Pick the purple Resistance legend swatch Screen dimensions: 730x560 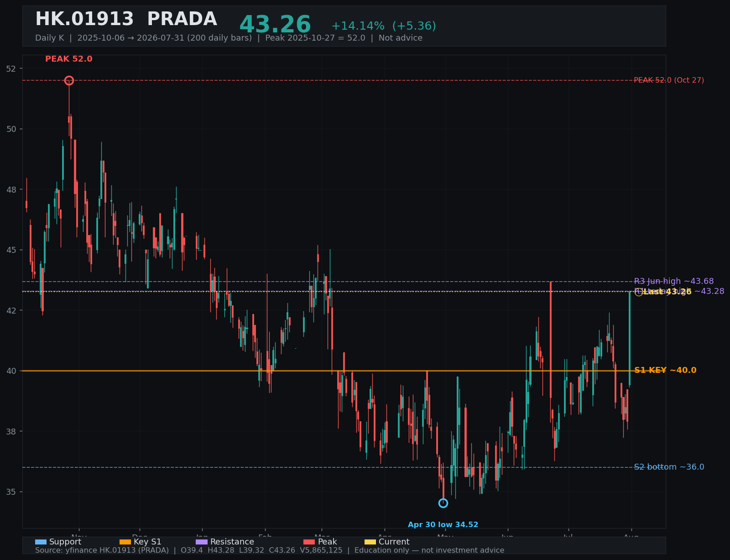pyautogui.click(x=202, y=542)
